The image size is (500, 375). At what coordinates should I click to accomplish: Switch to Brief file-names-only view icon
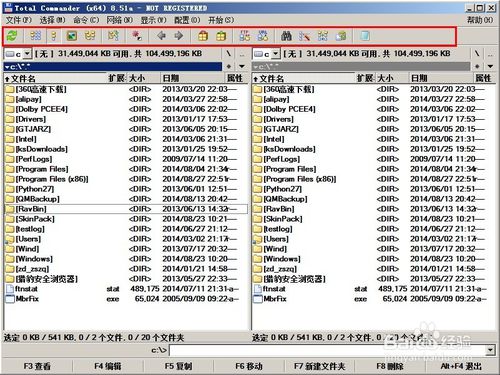tap(36, 36)
